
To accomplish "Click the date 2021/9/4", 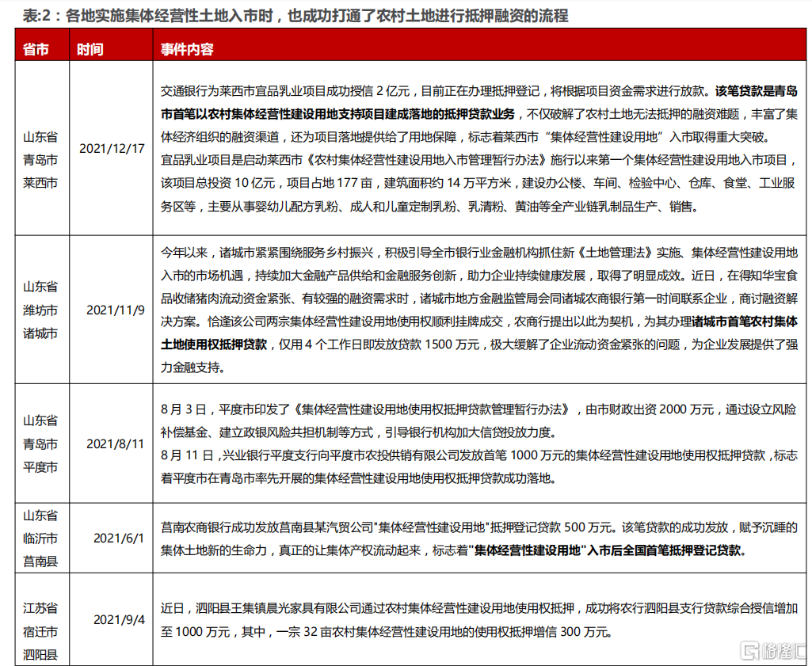I will [119, 620].
